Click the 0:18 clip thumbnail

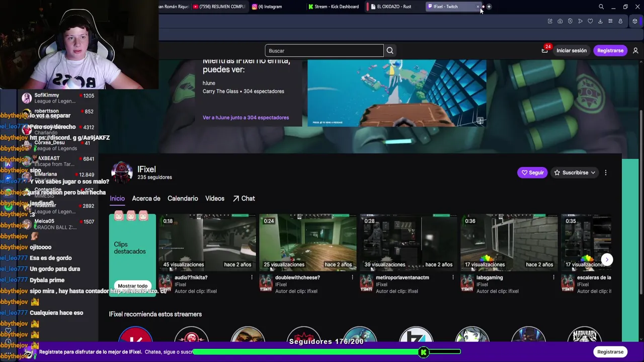coord(207,242)
